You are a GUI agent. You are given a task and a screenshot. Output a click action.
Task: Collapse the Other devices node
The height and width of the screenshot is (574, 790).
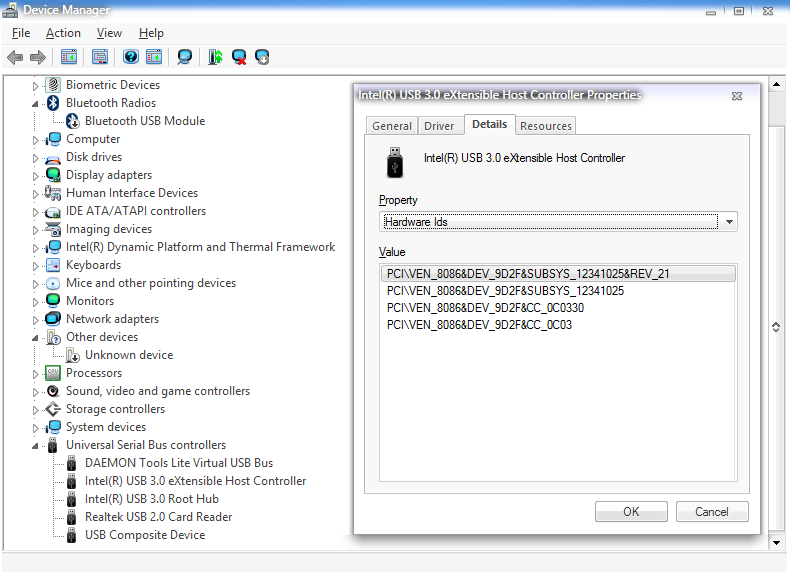pyautogui.click(x=35, y=338)
